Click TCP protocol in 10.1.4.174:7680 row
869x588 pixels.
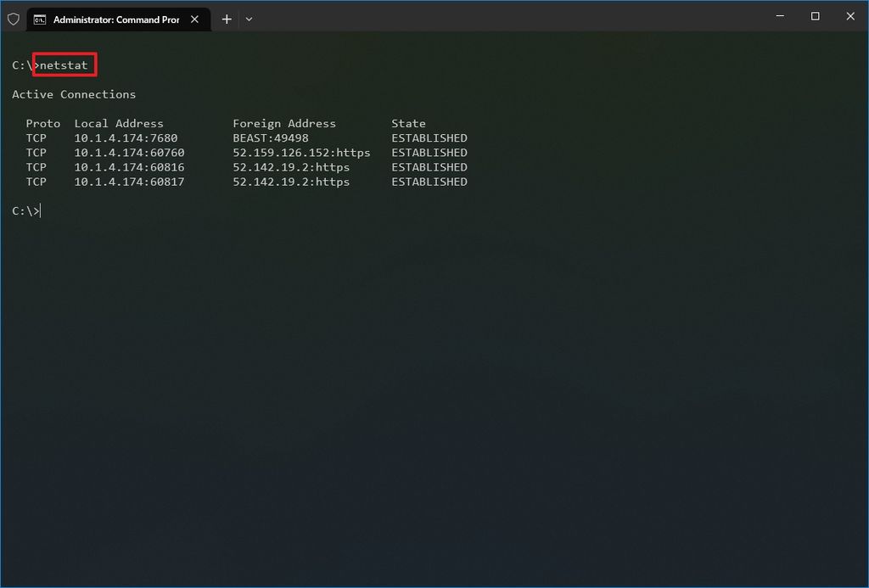pos(36,138)
